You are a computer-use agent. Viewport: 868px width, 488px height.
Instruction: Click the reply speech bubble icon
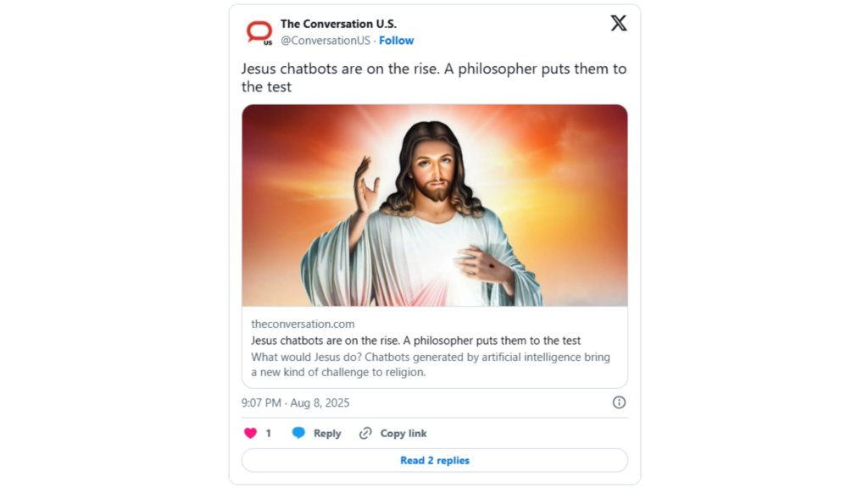click(298, 433)
